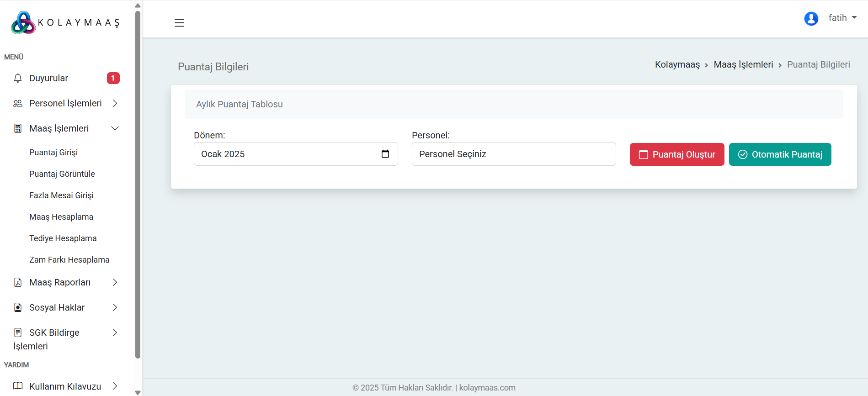This screenshot has height=396, width=868.
Task: Open the Personel Seçiniz dropdown
Action: click(513, 154)
